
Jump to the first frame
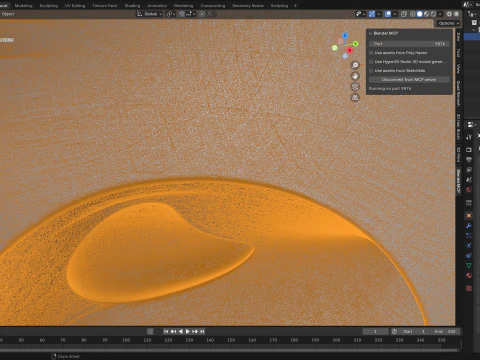166,331
